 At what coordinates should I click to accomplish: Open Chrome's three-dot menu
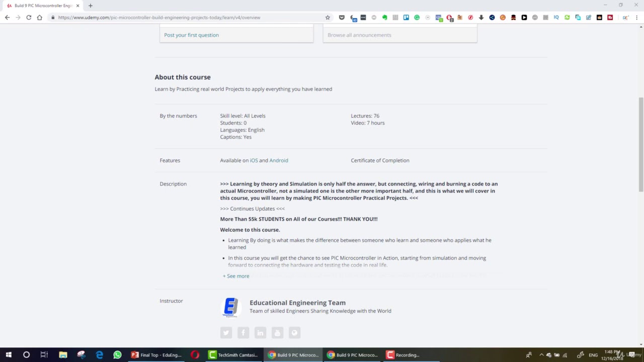click(x=637, y=18)
